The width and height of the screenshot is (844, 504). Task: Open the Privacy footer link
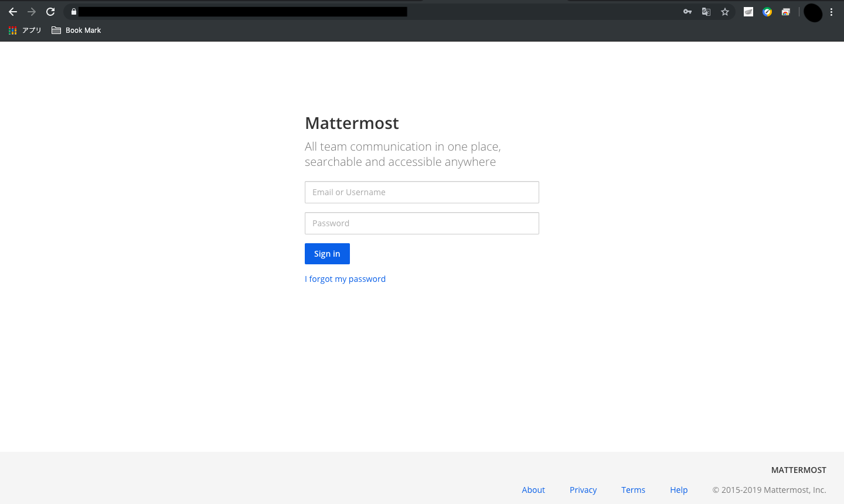(583, 490)
